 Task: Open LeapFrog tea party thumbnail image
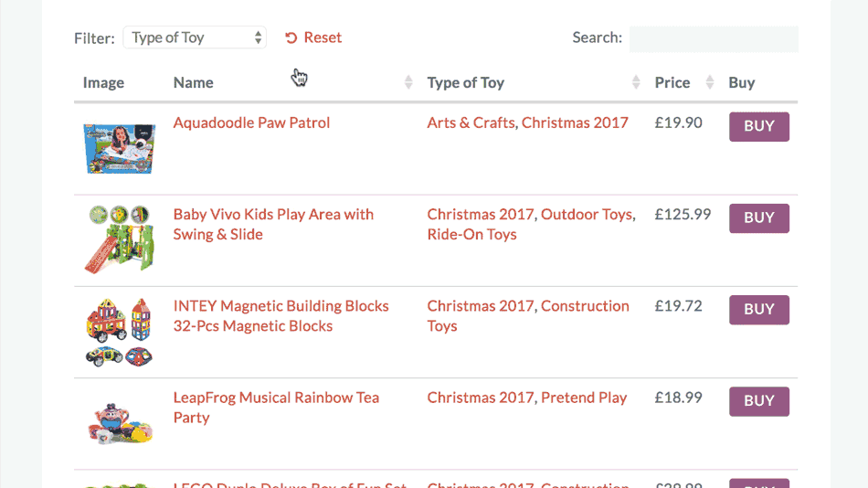120,424
